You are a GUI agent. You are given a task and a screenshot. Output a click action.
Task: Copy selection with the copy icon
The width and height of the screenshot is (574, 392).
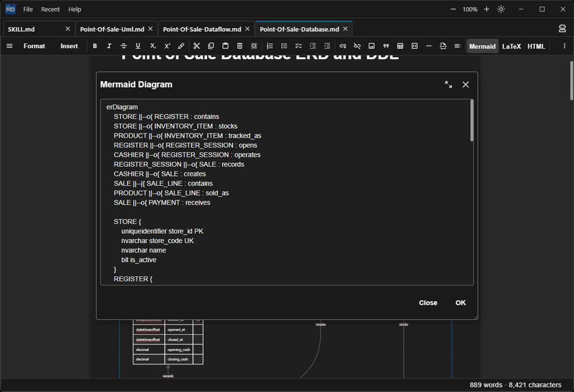tap(211, 46)
